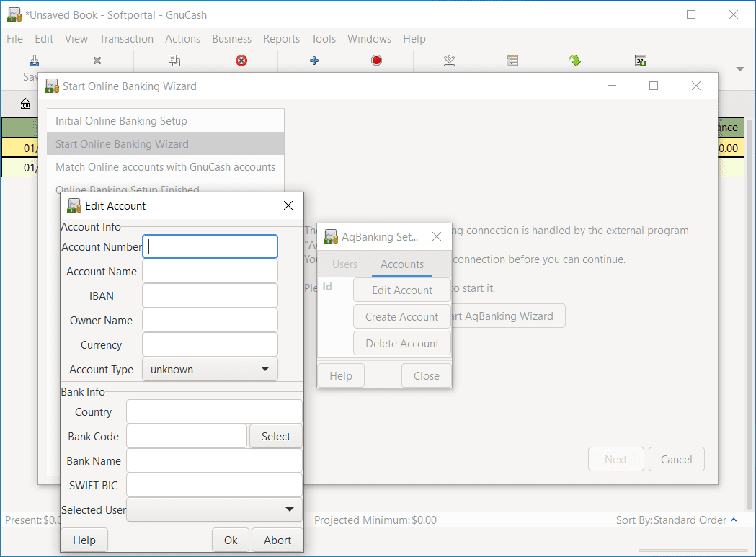Screen dimensions: 756x557
Task: Click the Delete Account button
Action: point(402,344)
